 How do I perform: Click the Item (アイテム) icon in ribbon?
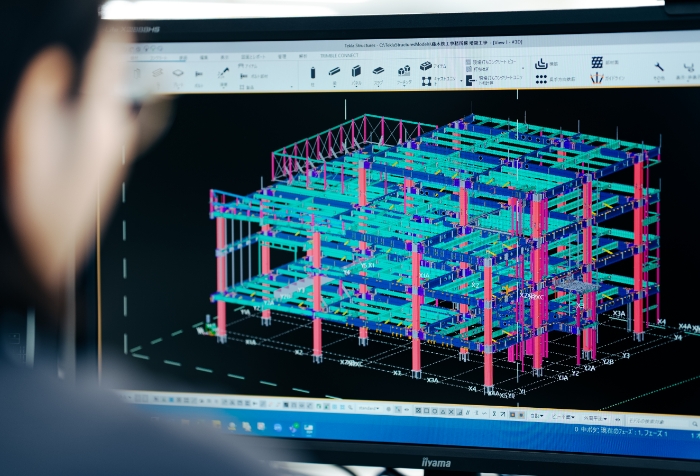(426, 66)
